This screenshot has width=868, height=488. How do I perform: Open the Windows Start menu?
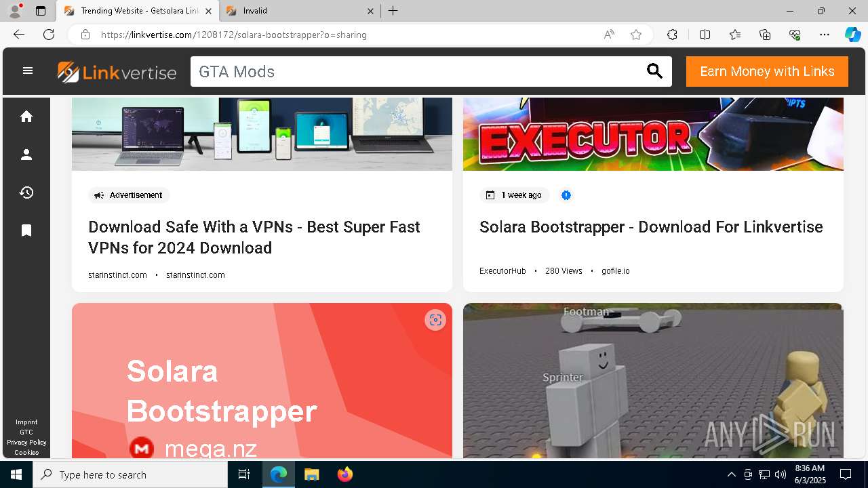tap(16, 474)
